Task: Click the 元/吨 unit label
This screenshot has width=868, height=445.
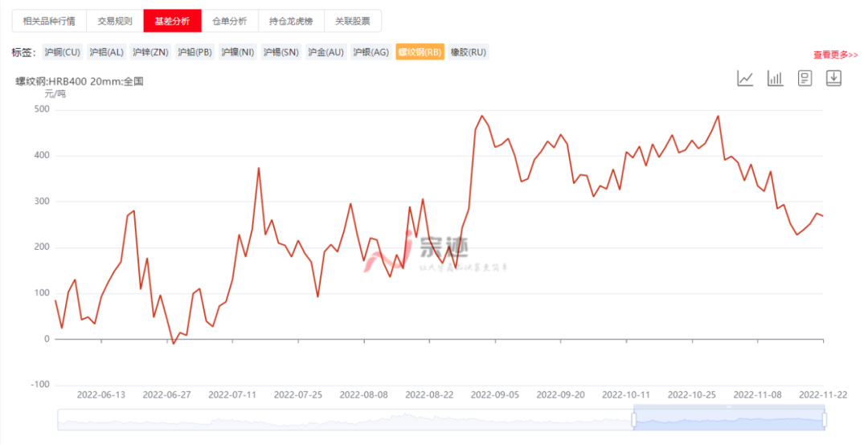Action: coord(55,94)
